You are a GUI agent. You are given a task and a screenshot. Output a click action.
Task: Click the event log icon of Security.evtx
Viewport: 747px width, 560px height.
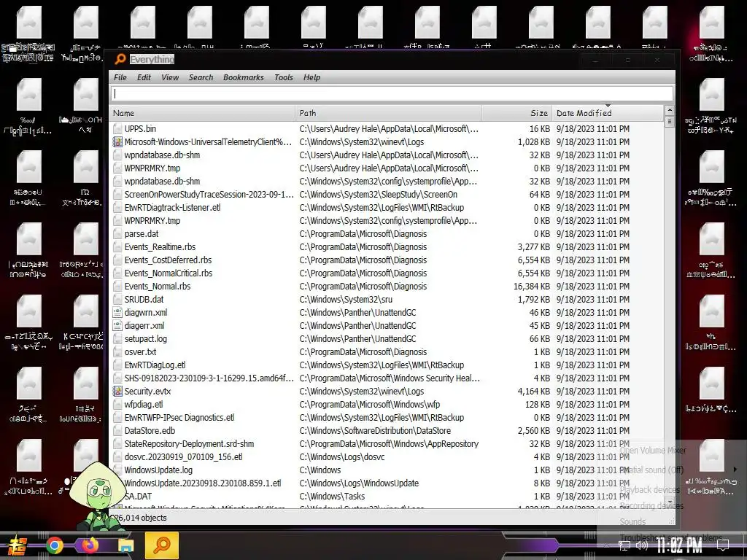(x=117, y=392)
